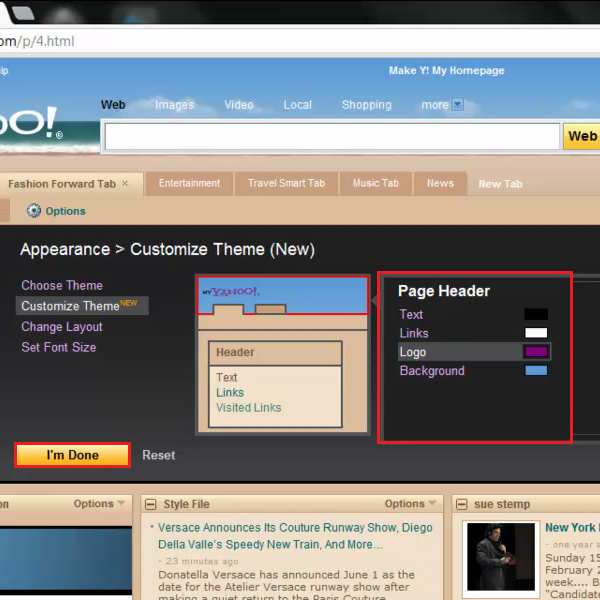The height and width of the screenshot is (600, 600).
Task: Switch to the Entertainment tab
Action: click(x=189, y=183)
